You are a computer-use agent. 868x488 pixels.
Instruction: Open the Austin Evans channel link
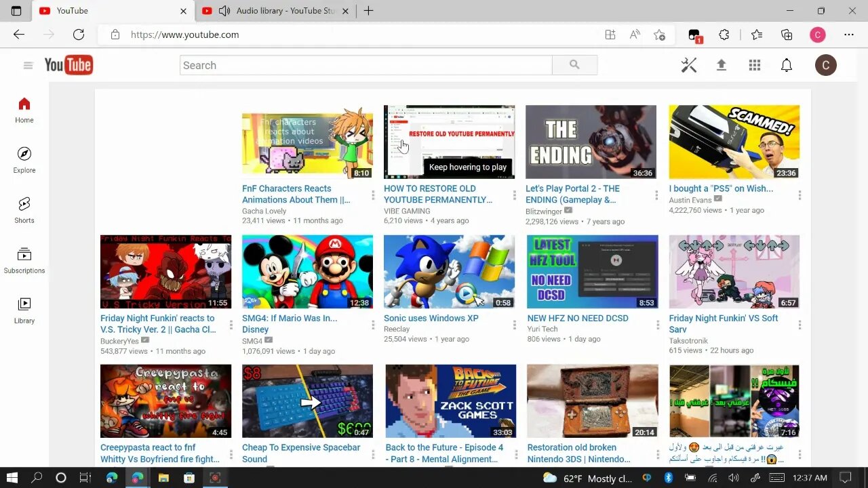coord(690,199)
